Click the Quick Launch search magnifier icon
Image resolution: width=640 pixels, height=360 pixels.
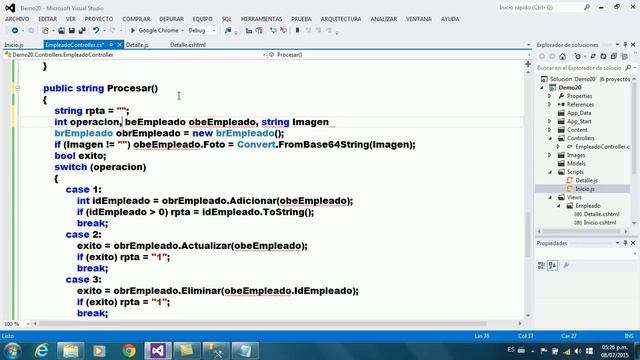point(587,7)
